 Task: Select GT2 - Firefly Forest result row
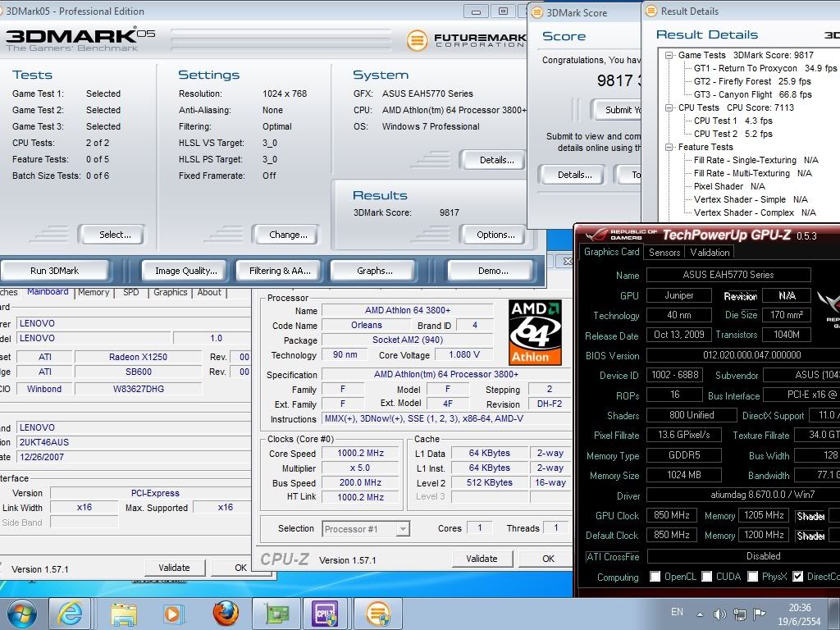click(x=752, y=81)
